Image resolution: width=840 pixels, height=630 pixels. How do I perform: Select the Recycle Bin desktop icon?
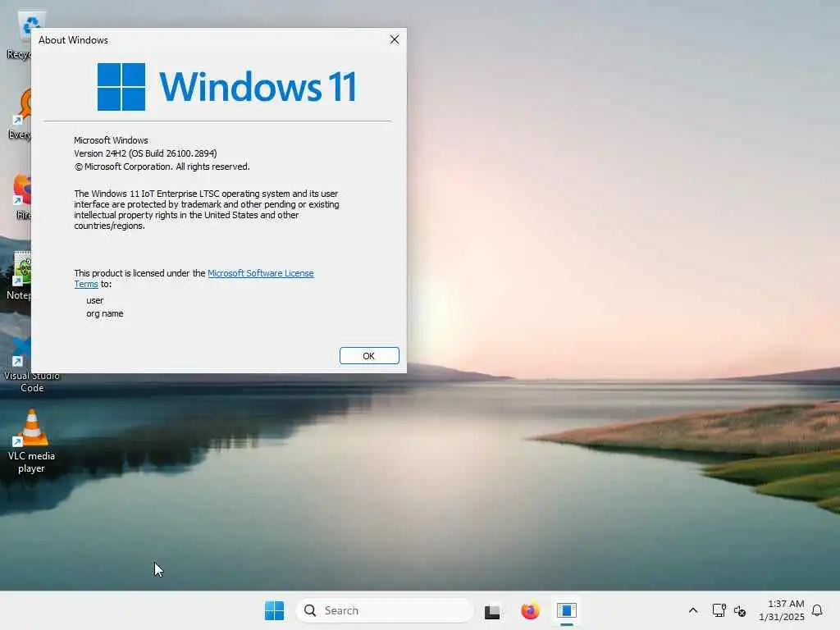pyautogui.click(x=20, y=35)
